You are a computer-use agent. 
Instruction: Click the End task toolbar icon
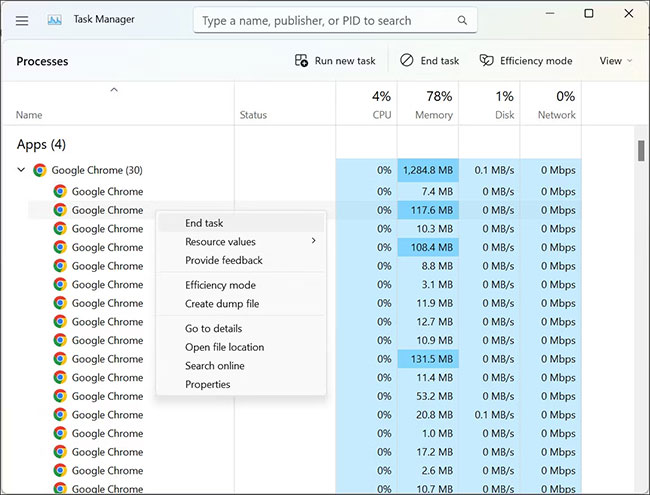406,61
